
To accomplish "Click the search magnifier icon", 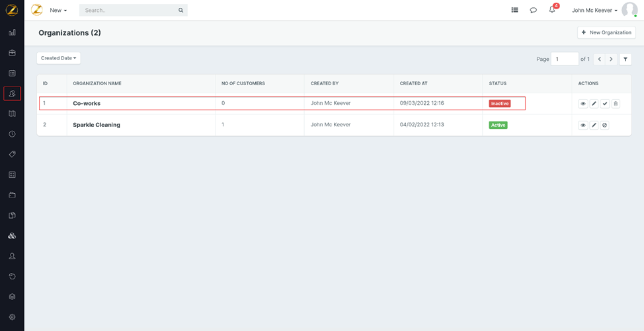I will [x=181, y=11].
